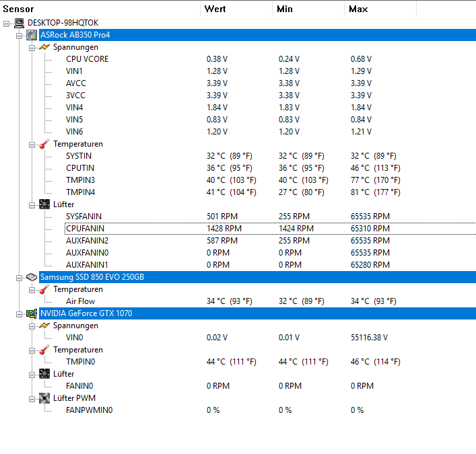Screen dimensions: 476x454
Task: Collapse the GTX 1070 Lüfter group
Action: click(x=32, y=375)
